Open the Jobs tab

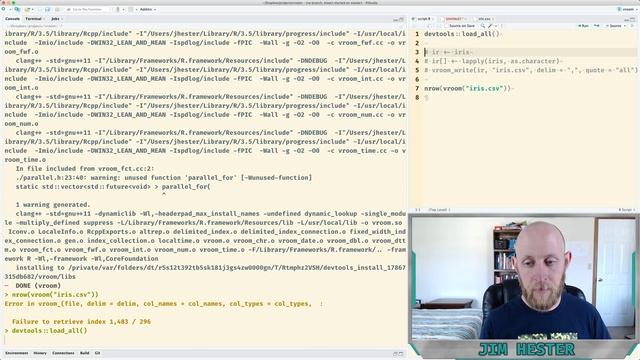click(x=55, y=19)
